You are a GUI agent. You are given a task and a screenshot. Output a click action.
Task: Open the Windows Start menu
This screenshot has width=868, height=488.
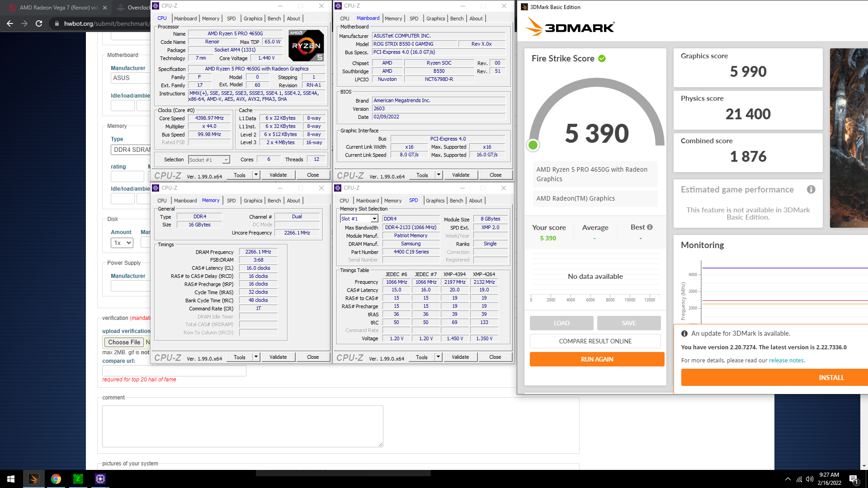pos(11,479)
